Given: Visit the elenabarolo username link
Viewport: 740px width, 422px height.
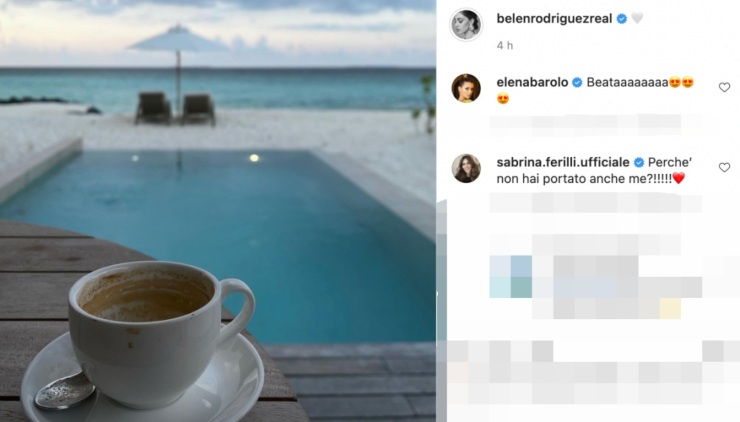Looking at the screenshot, I should (x=532, y=82).
